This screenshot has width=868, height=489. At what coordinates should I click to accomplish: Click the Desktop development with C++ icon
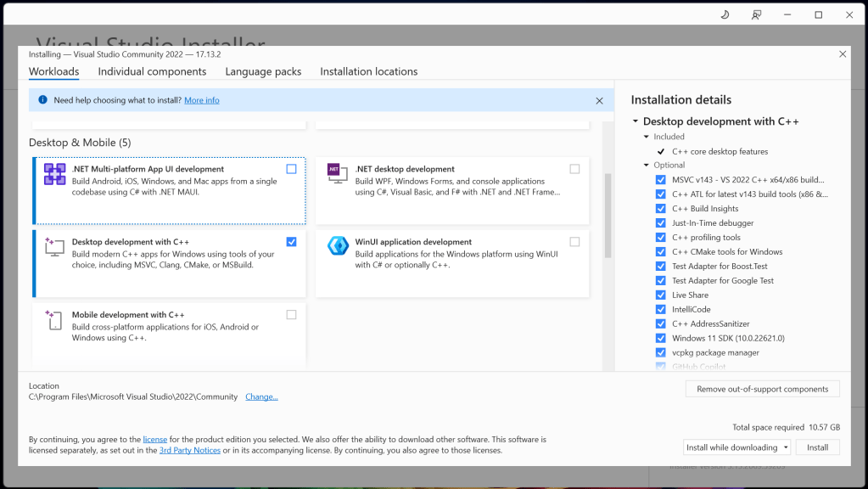point(54,247)
